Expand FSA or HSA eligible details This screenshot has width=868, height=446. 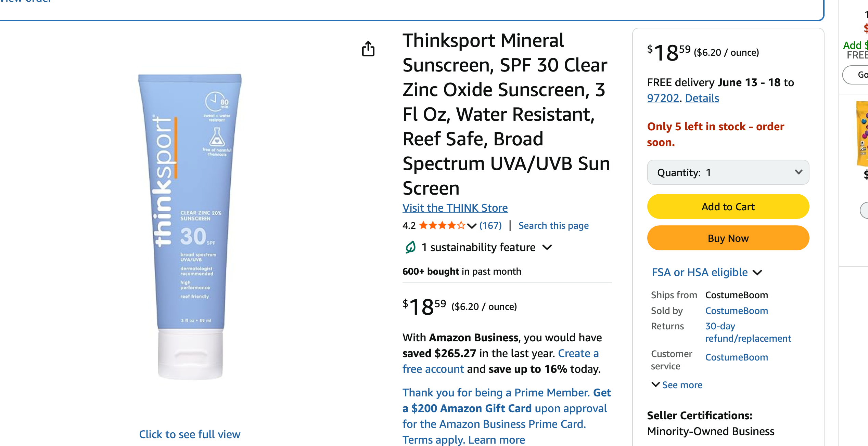click(757, 273)
